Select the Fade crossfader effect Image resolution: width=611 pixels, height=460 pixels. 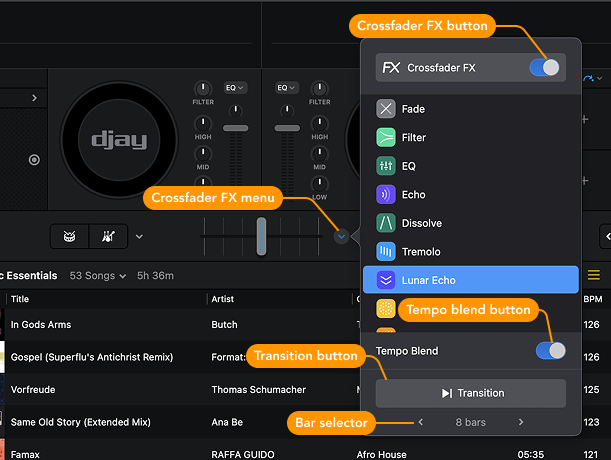(412, 109)
